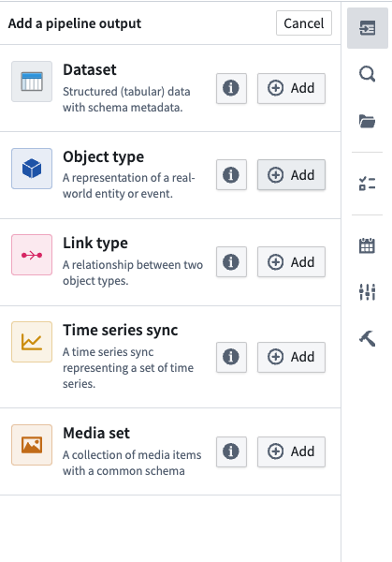The height and width of the screenshot is (562, 392).
Task: Add a Time series sync output
Action: [x=291, y=357]
